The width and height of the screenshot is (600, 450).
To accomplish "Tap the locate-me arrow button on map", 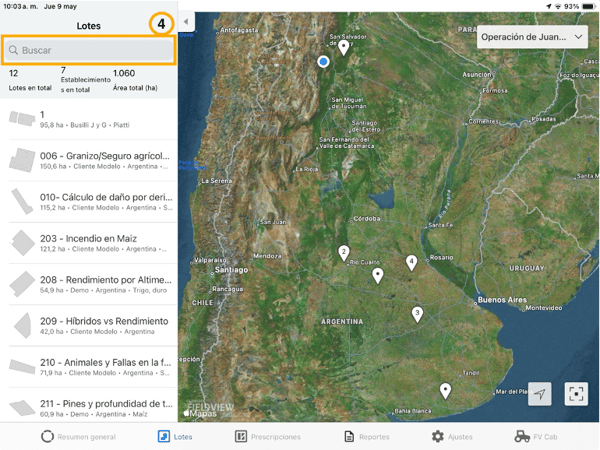I will pos(540,394).
